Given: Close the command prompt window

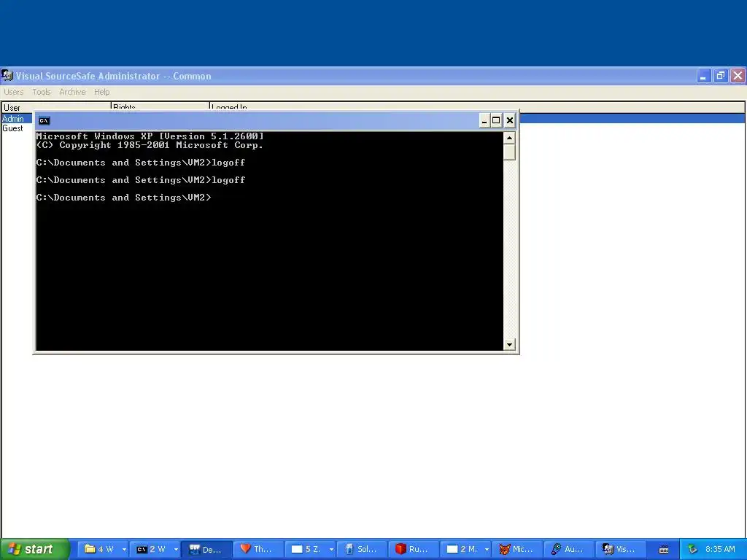Looking at the screenshot, I should point(509,120).
